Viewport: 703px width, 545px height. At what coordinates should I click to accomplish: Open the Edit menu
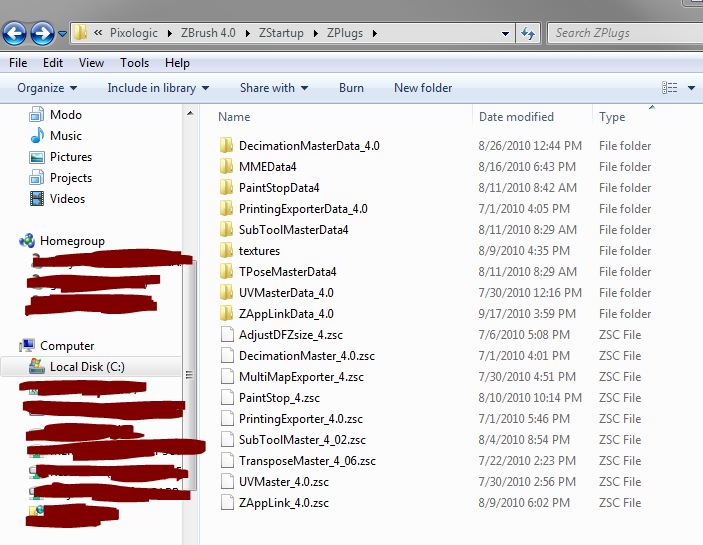53,63
